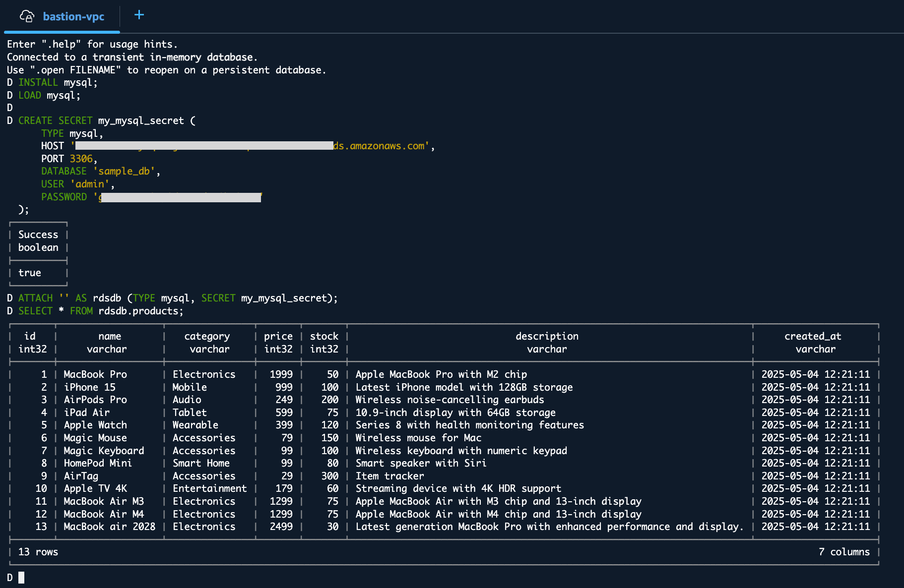Click stock value 300
Screen dimensions: 904x588
pyautogui.click(x=330, y=476)
